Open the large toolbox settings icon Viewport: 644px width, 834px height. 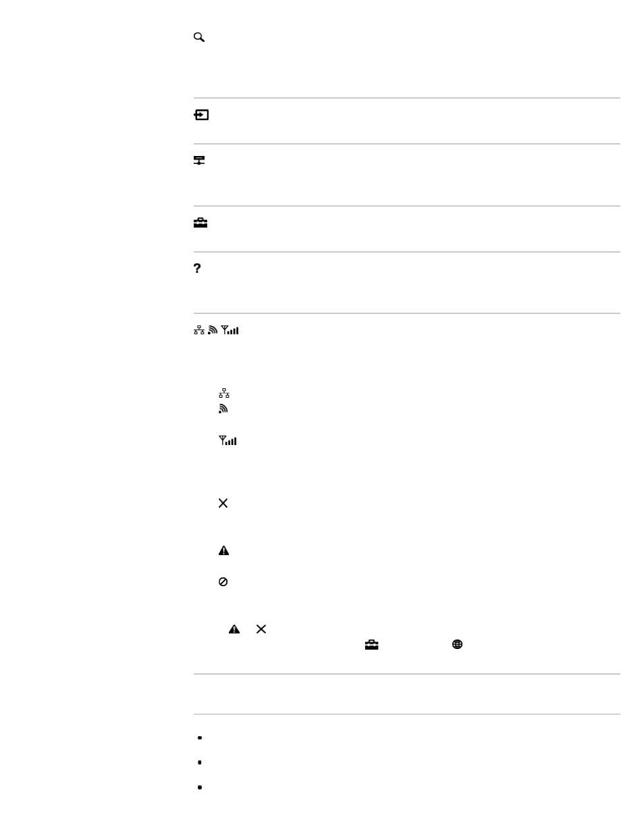[x=200, y=223]
